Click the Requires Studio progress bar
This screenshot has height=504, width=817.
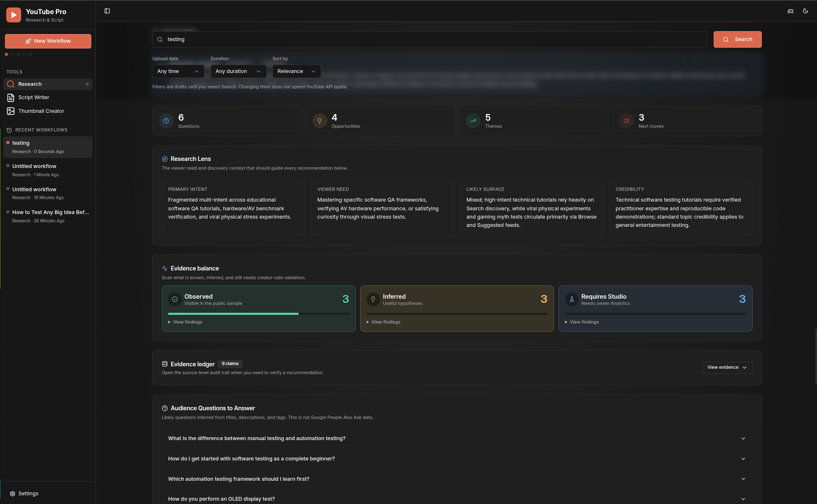coord(655,314)
